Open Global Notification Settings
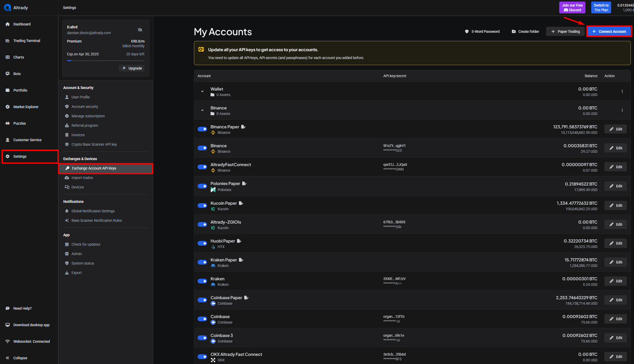 click(90, 211)
